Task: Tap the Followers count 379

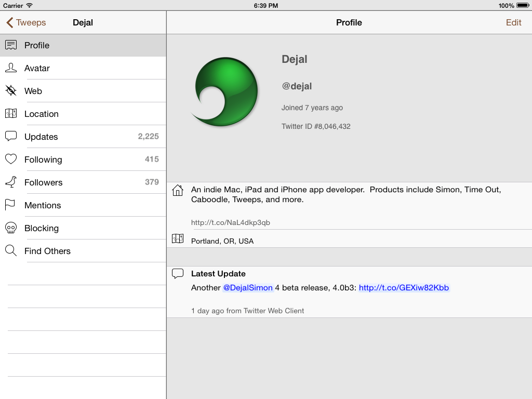Action: 152,182
